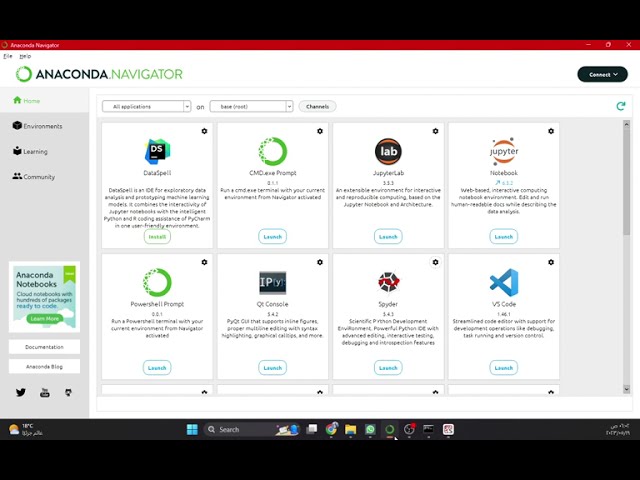Launch Powershell Prompt

(157, 368)
